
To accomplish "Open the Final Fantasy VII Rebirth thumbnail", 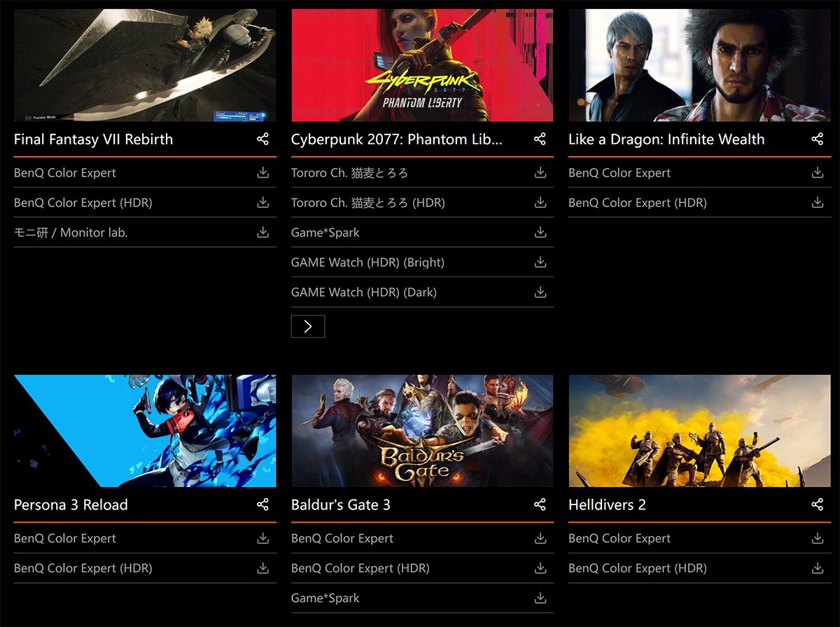I will tap(145, 65).
